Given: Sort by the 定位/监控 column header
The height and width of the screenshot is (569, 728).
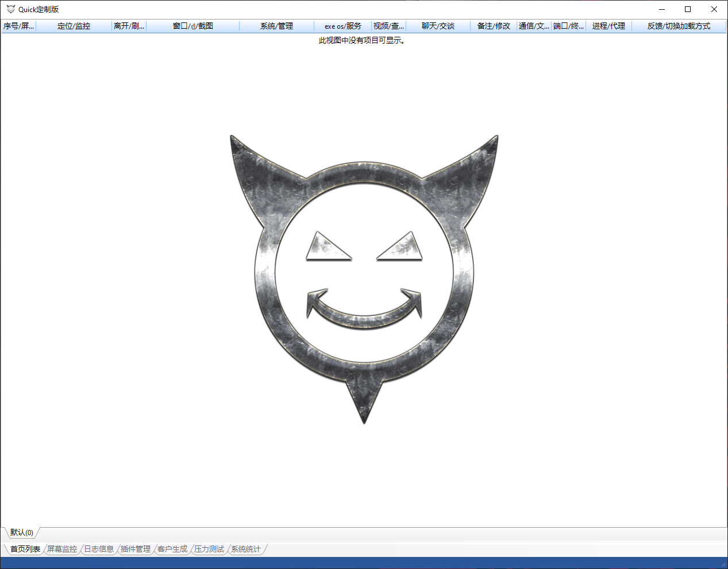Looking at the screenshot, I should (x=74, y=26).
